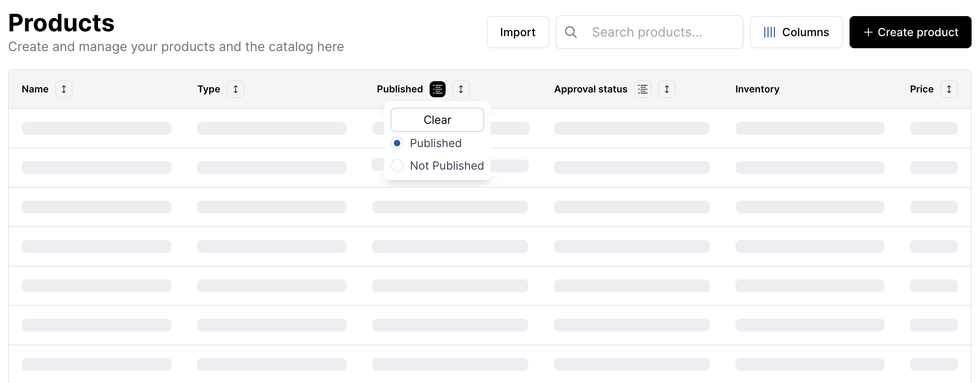Click the Type column sort arrows
Viewport: 980px width, 383px height.
pyautogui.click(x=236, y=89)
